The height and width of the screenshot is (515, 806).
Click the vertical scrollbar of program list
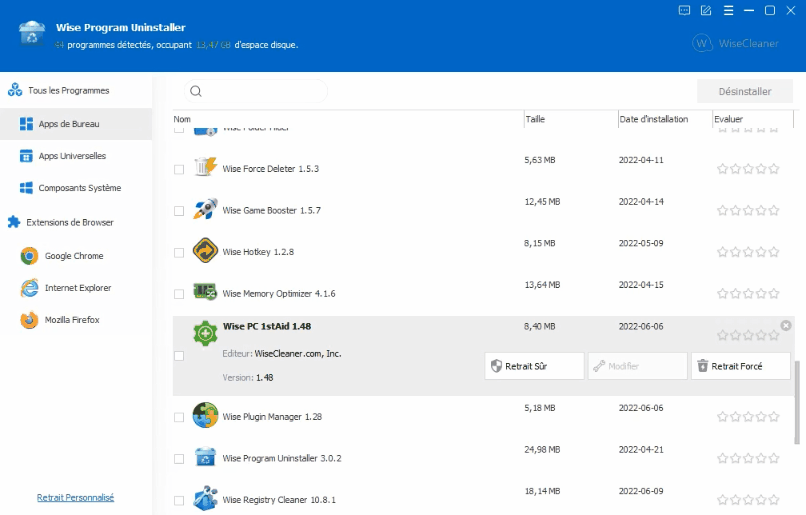(x=797, y=402)
